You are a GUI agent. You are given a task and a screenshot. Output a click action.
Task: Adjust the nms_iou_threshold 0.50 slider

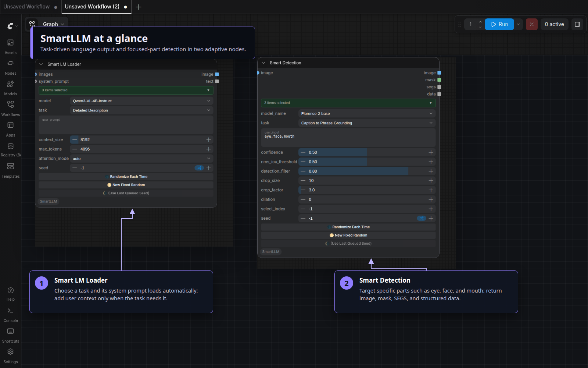[x=367, y=162]
